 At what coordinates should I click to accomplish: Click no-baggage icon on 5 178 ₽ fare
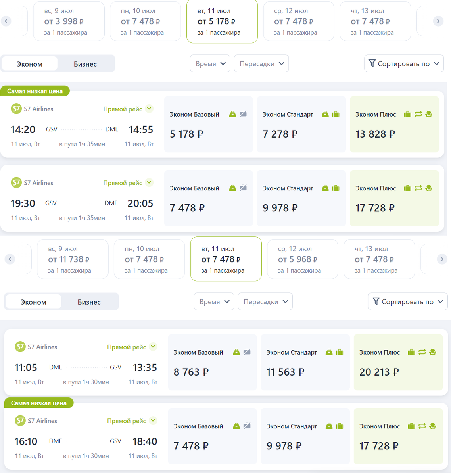[x=243, y=114]
